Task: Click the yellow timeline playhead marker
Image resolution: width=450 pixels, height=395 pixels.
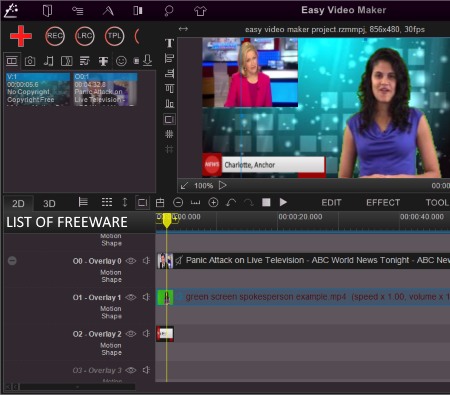Action: click(167, 220)
